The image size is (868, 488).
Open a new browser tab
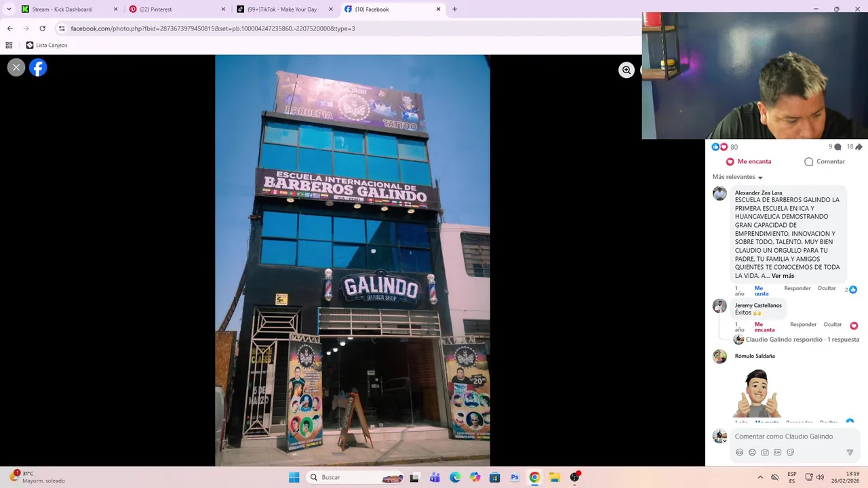(454, 9)
